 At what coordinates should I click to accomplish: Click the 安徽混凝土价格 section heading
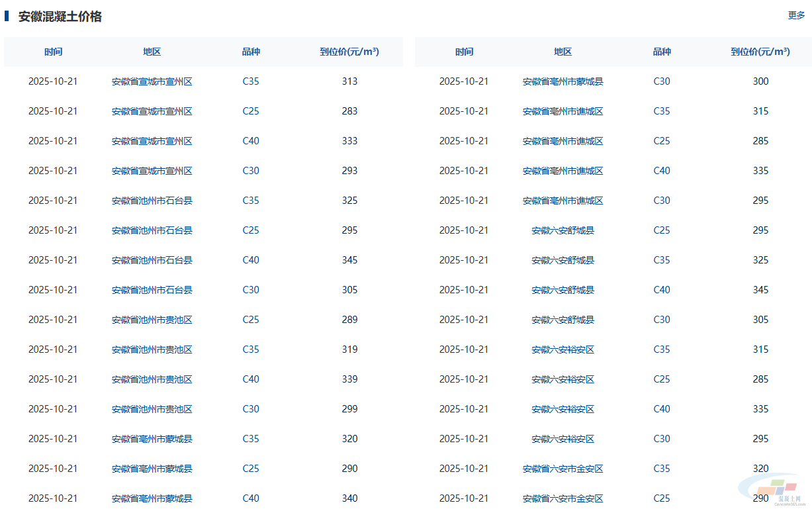coord(60,17)
